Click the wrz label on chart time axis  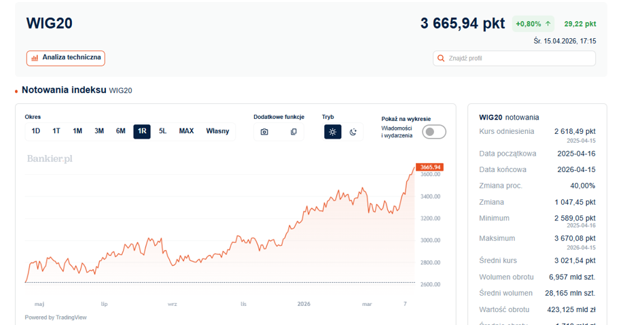[x=172, y=304]
